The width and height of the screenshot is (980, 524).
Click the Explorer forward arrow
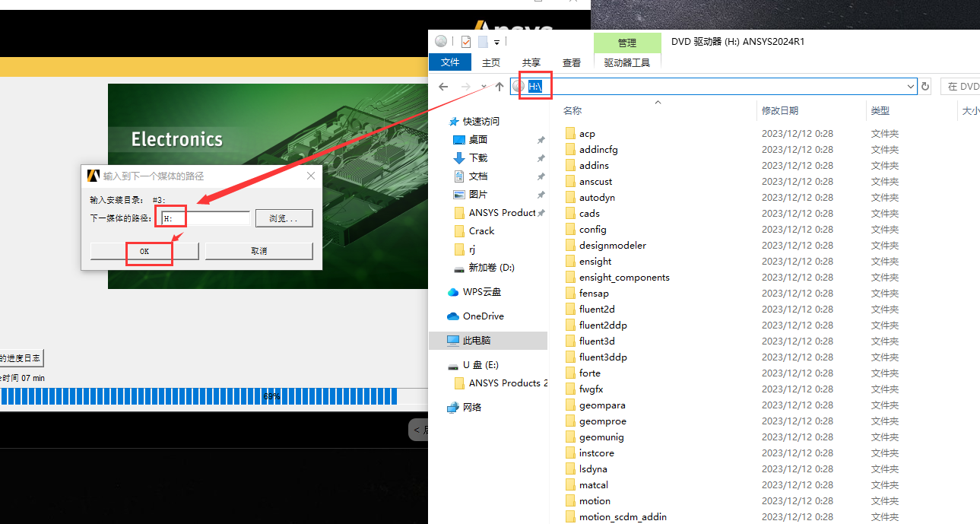[466, 87]
